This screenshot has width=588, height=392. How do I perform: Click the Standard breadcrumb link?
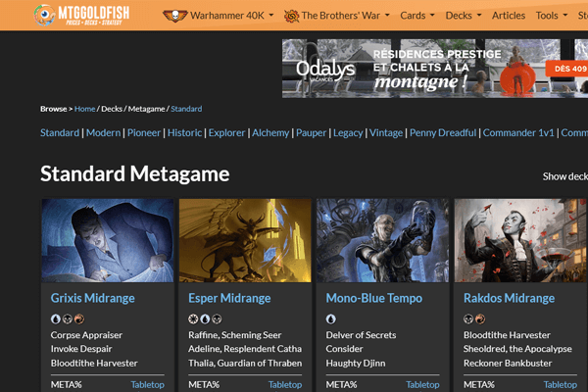point(186,109)
